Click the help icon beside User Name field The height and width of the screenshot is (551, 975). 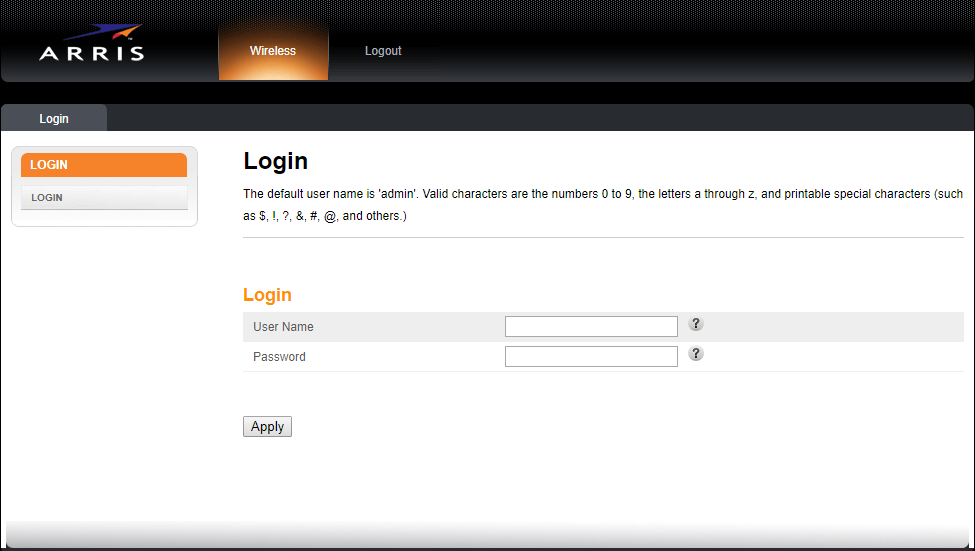(696, 324)
